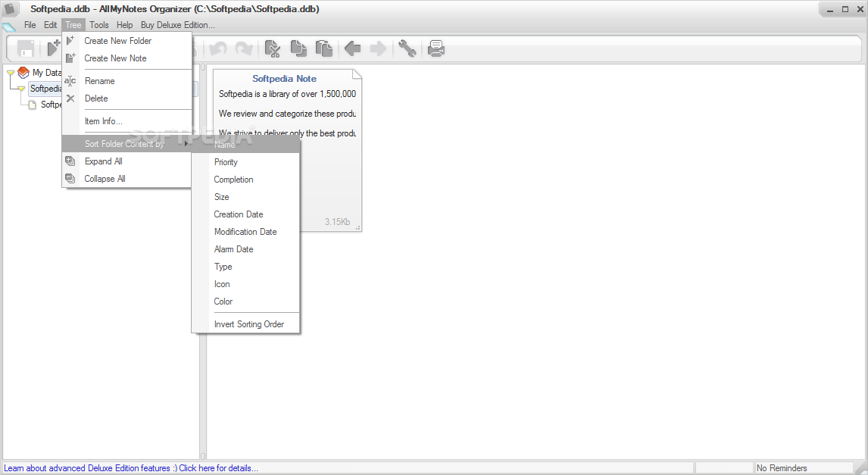This screenshot has height=475, width=868.
Task: Click the AllMyNotes app icon in title bar
Action: (10, 9)
